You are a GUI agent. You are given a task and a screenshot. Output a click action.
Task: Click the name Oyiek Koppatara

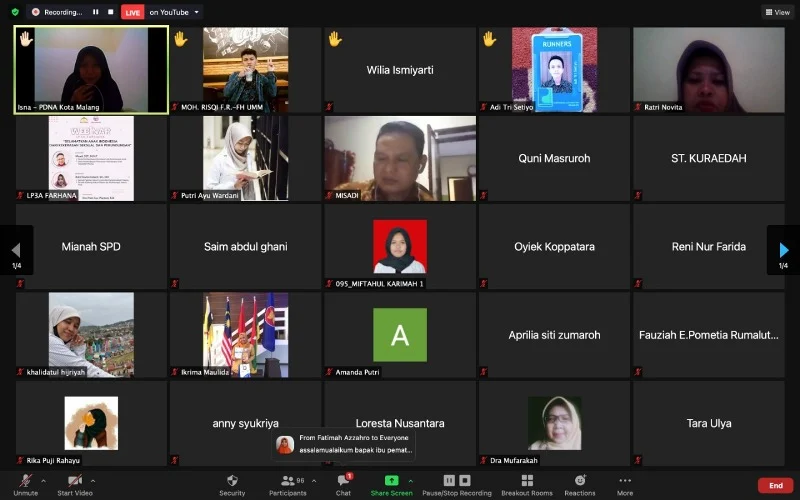[554, 246]
